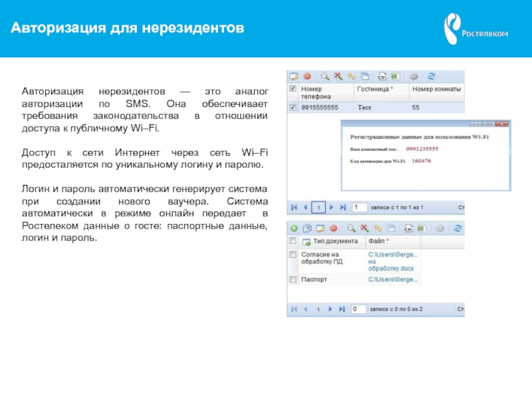The height and width of the screenshot is (399, 532).
Task: Clear search with crossed magnifier in upper toolbar
Action: point(338,76)
